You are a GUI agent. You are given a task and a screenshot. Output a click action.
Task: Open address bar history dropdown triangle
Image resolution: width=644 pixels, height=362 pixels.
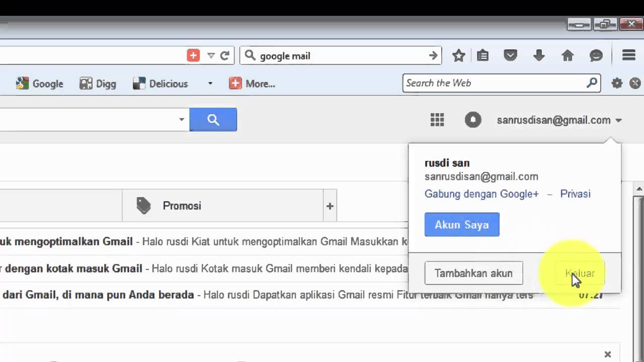(x=211, y=56)
